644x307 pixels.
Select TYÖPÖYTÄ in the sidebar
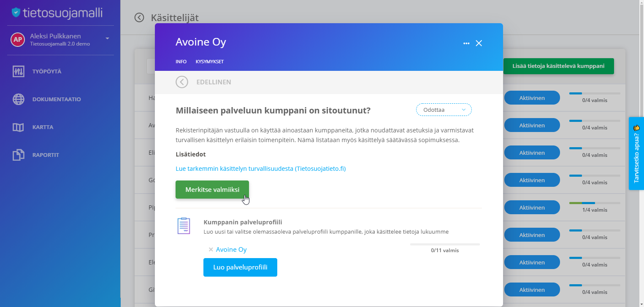(x=47, y=71)
